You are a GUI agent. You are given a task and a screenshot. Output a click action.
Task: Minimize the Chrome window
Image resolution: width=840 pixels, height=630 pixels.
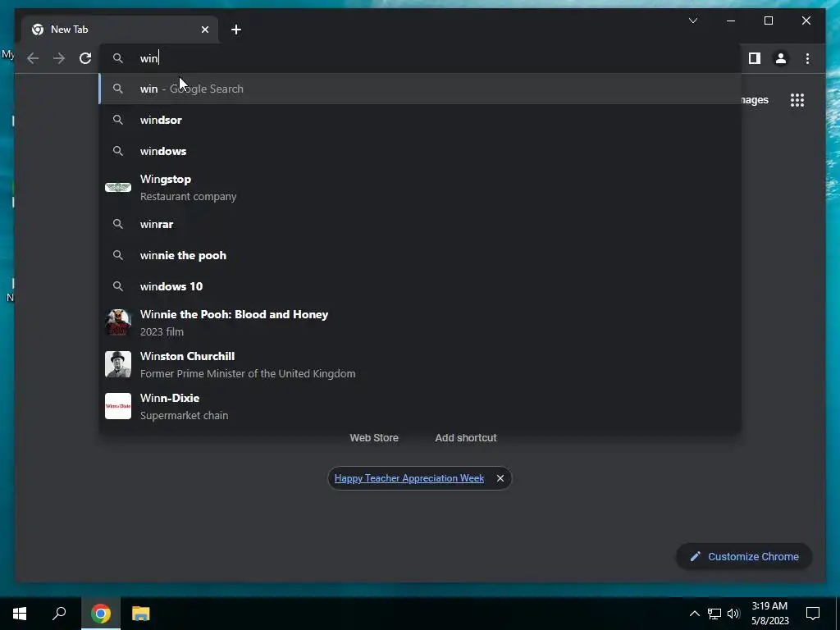tap(731, 21)
